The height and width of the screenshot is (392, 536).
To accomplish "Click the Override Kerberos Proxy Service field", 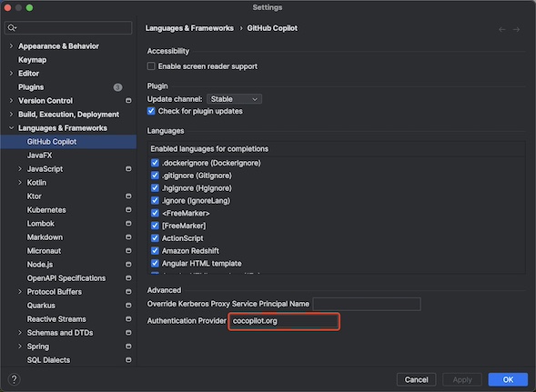I will pos(367,304).
